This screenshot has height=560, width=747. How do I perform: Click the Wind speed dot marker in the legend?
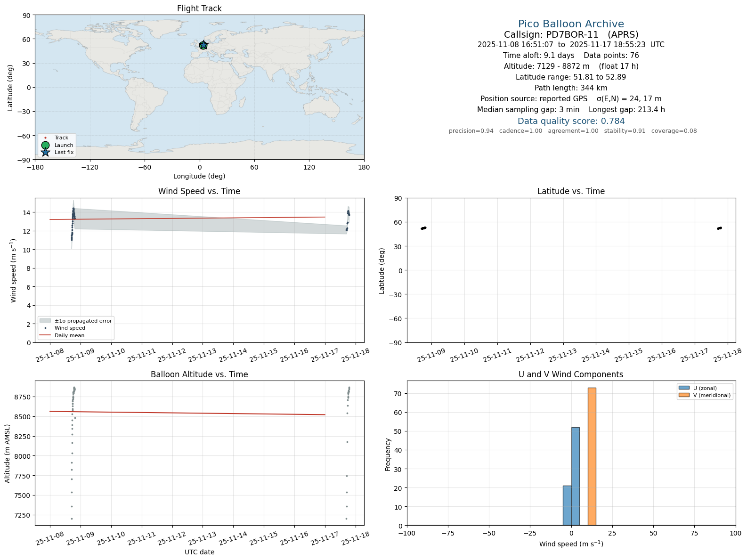45,328
